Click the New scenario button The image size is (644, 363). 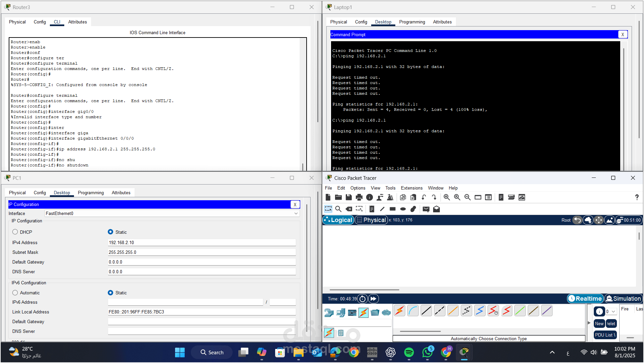click(599, 323)
